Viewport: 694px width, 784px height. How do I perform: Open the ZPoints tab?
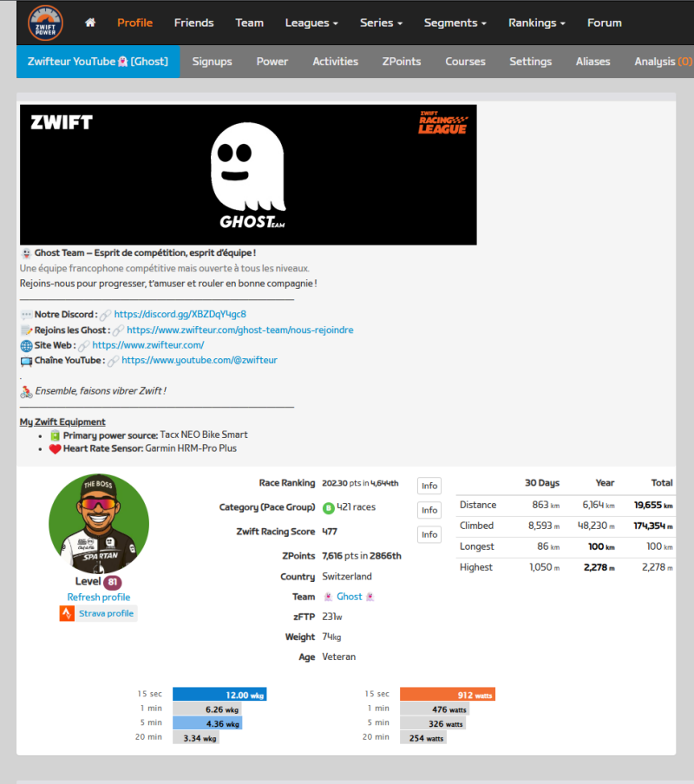pos(402,62)
